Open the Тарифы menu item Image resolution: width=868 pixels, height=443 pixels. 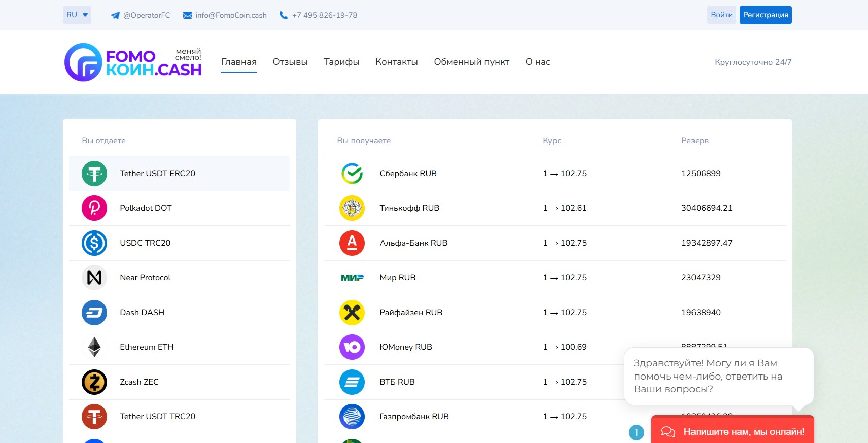pyautogui.click(x=341, y=62)
